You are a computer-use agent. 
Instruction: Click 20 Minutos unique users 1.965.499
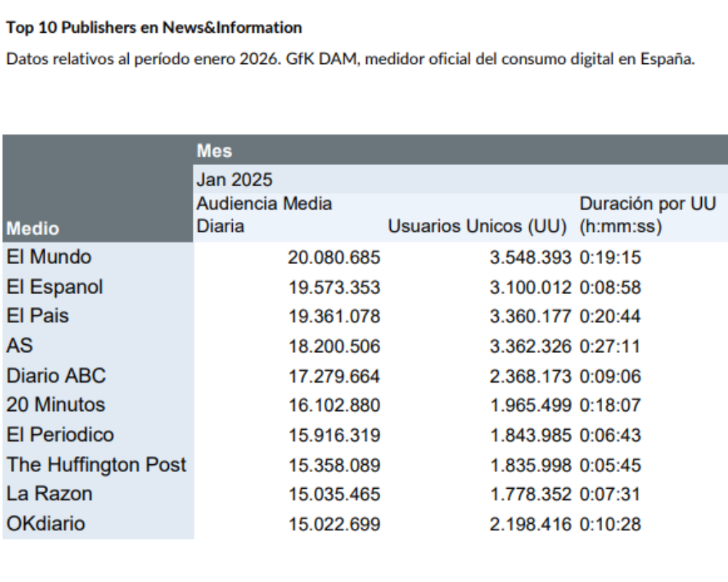(x=531, y=406)
